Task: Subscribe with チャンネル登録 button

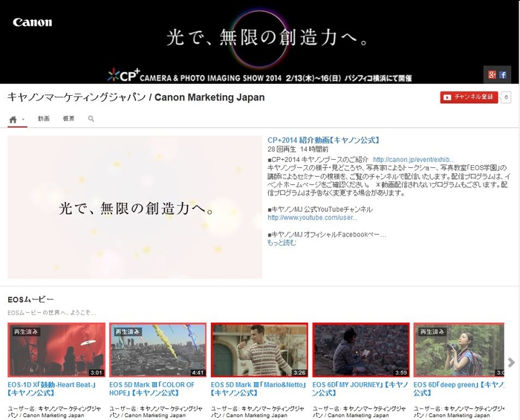Action: (x=469, y=97)
